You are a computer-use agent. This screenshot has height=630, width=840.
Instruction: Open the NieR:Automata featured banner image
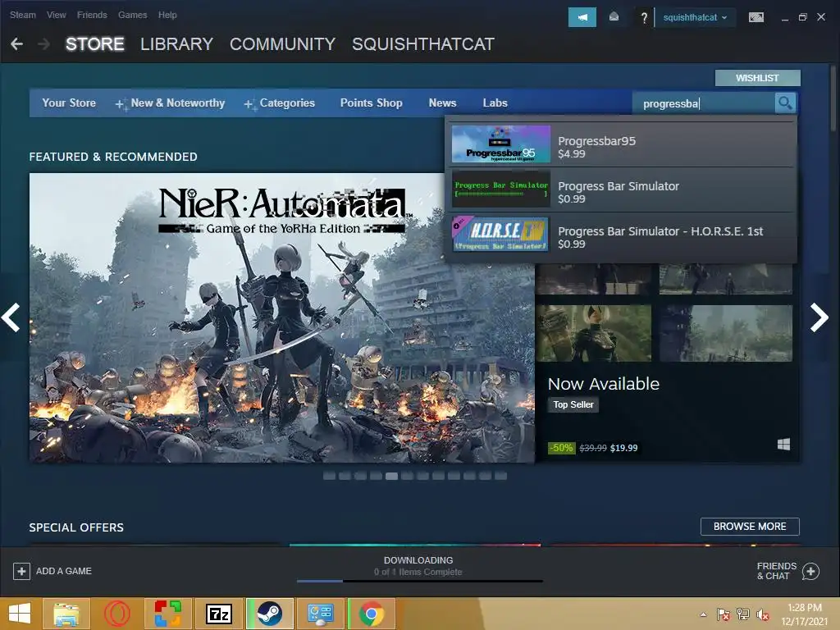(x=282, y=317)
